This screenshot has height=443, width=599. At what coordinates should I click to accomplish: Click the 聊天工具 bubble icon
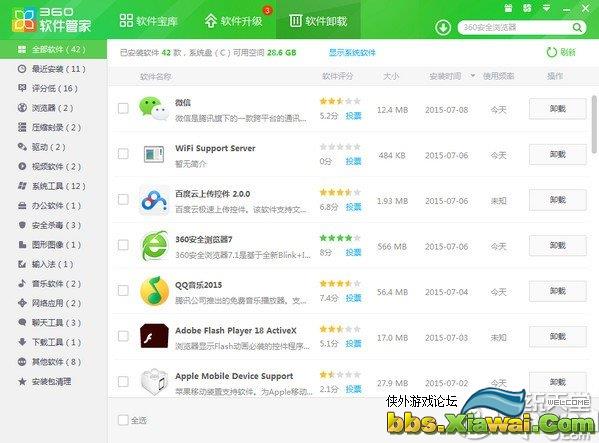pyautogui.click(x=22, y=322)
